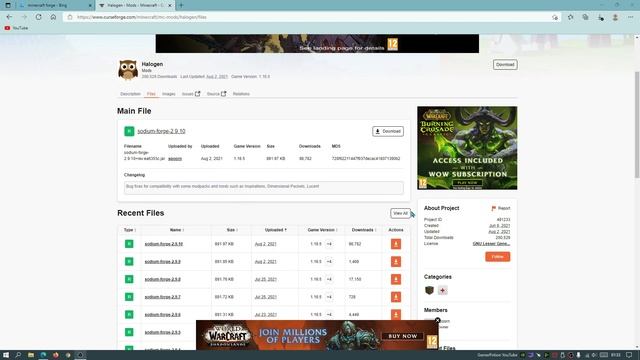
Task: Sort recent files by Name
Action: point(177,230)
